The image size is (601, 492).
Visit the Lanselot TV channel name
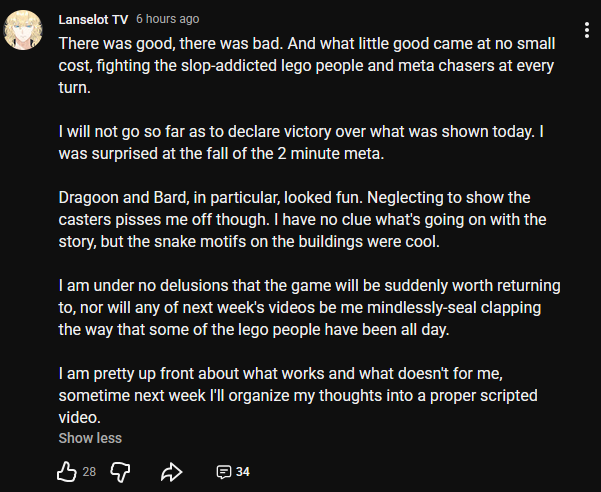93,19
